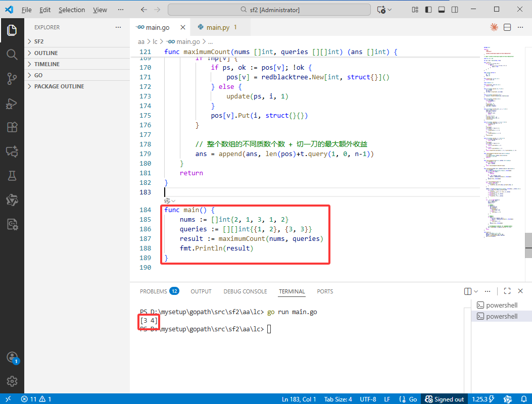The width and height of the screenshot is (532, 404).
Task: Click lc folder in the breadcrumb
Action: 155,41
